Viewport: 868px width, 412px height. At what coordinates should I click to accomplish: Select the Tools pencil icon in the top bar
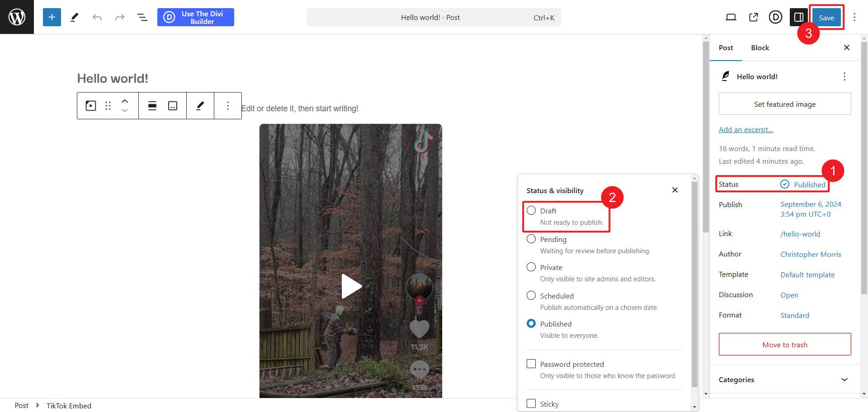(x=75, y=17)
